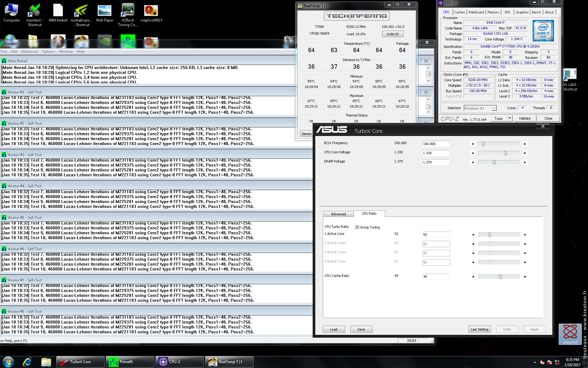The height and width of the screenshot is (368, 588).
Task: Open the Bench tab in CPU-Z
Action: [536, 12]
